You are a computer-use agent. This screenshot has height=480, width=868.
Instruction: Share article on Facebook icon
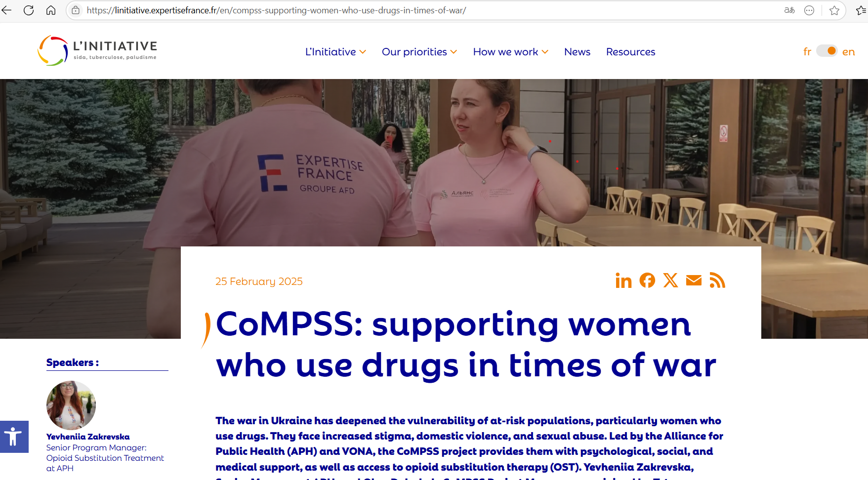pos(647,280)
